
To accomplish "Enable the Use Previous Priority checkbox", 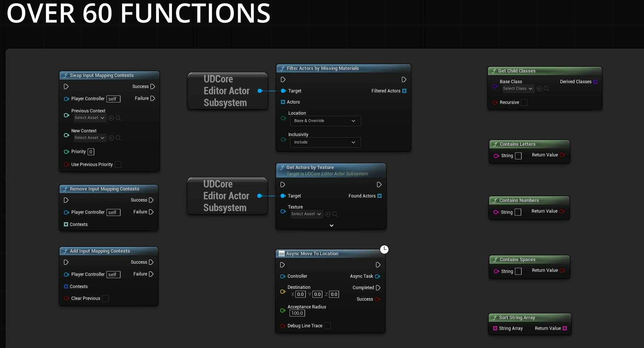I will (118, 165).
